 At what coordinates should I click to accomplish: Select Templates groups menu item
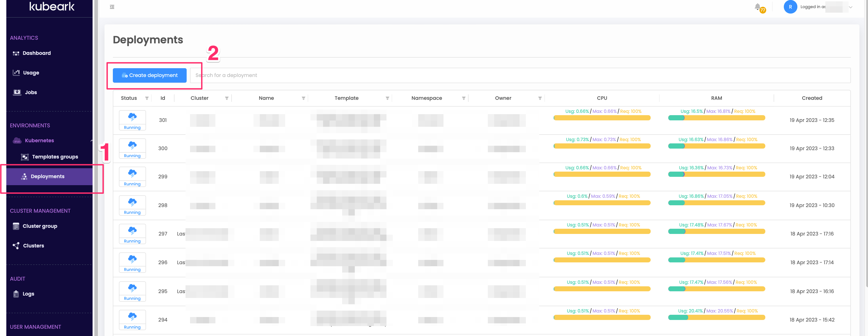click(x=55, y=157)
